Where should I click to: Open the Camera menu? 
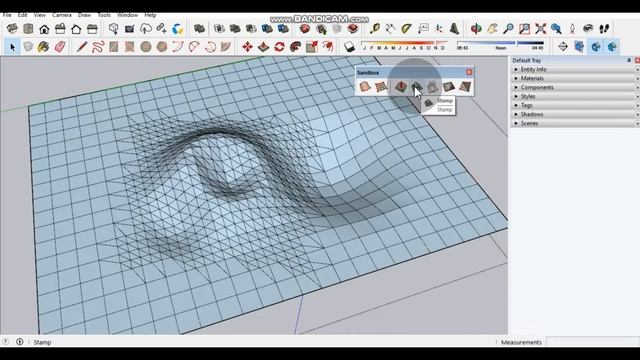click(62, 15)
